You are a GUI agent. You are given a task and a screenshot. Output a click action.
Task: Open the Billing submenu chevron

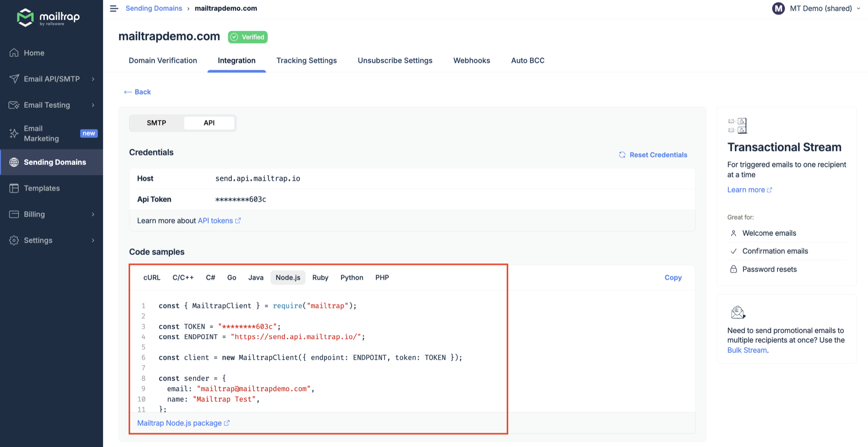93,214
